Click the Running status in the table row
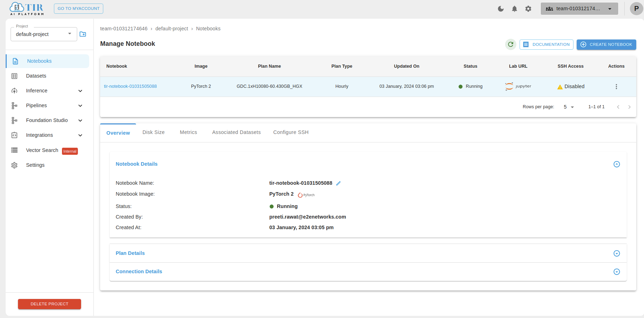The height and width of the screenshot is (318, 644). point(471,86)
